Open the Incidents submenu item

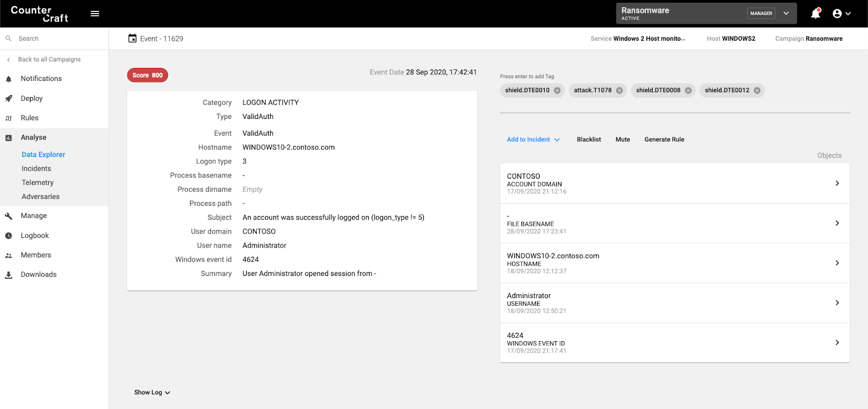pyautogui.click(x=36, y=168)
